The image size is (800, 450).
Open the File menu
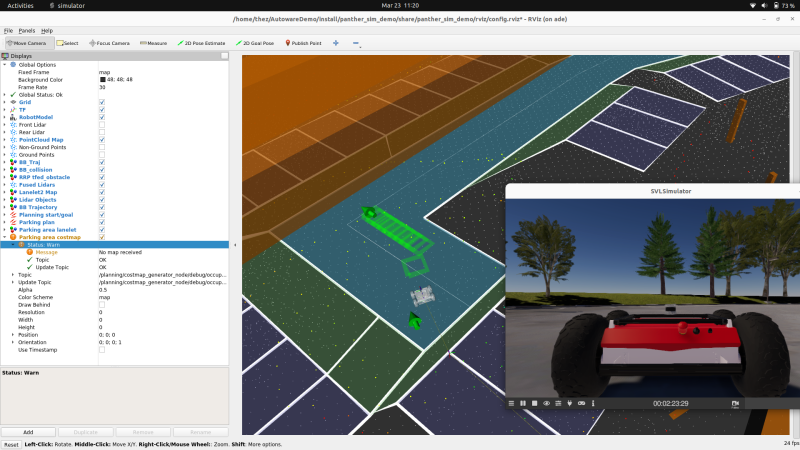click(x=8, y=30)
